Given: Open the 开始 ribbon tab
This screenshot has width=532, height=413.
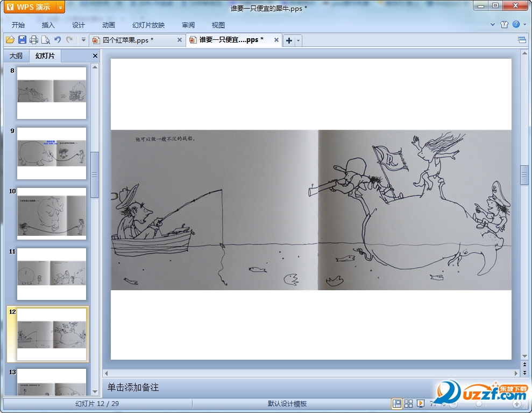Looking at the screenshot, I should (18, 25).
